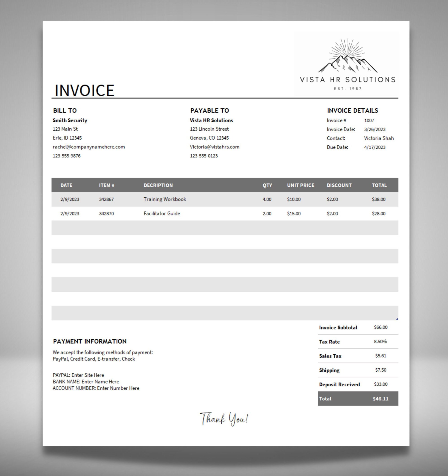Click the EST. 1987 text under the logo
This screenshot has width=448, height=476.
[347, 88]
